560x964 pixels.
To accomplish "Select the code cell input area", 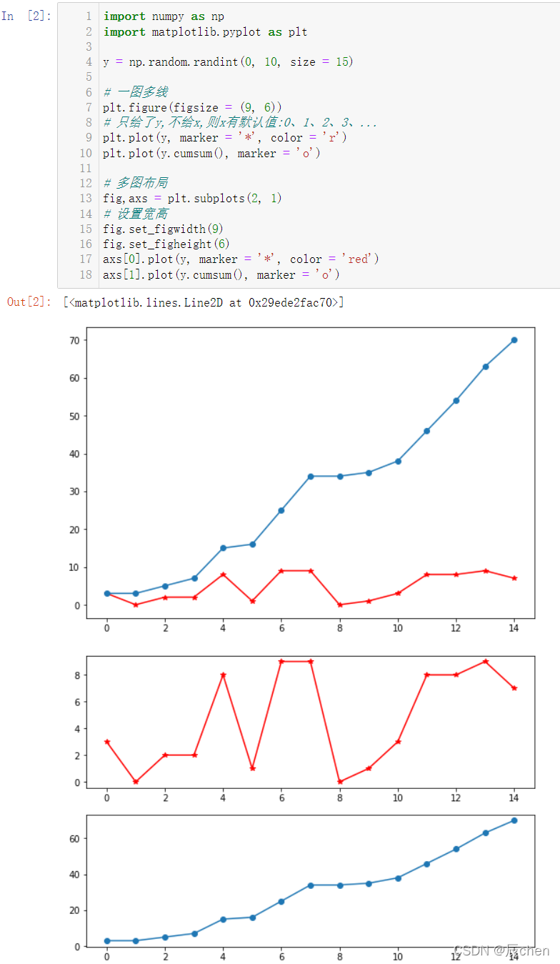I will click(309, 145).
